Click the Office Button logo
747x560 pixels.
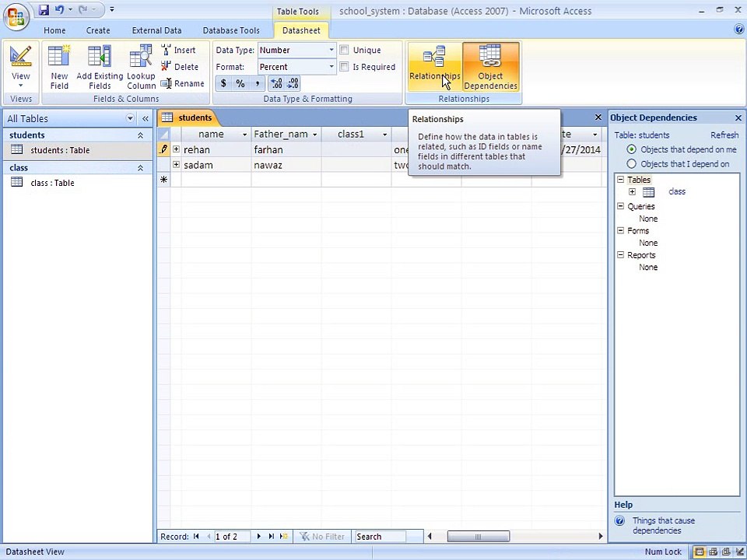tap(16, 18)
